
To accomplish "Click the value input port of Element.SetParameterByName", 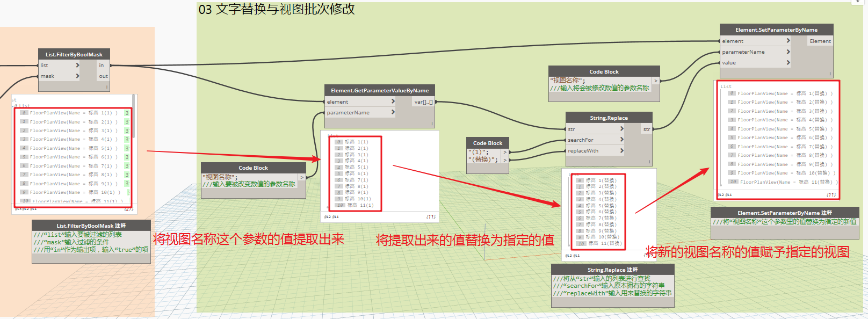I will pos(755,62).
